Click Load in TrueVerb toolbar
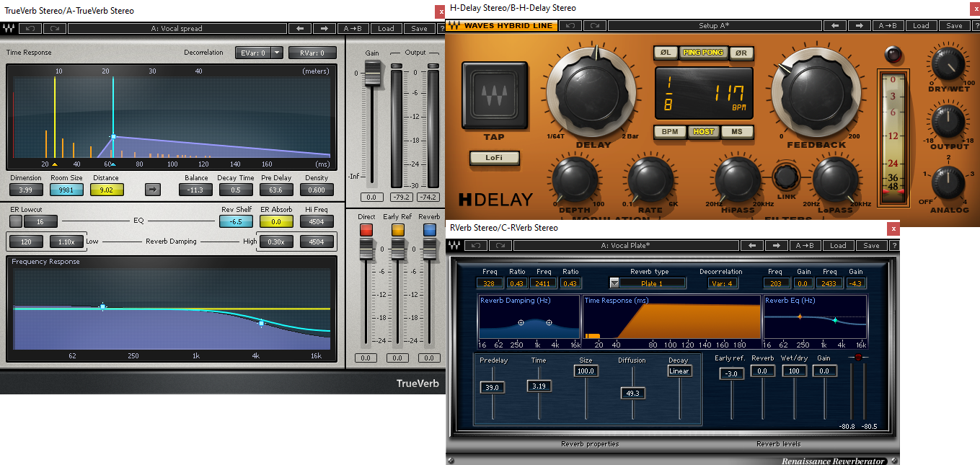This screenshot has width=980, height=465. coord(387,29)
